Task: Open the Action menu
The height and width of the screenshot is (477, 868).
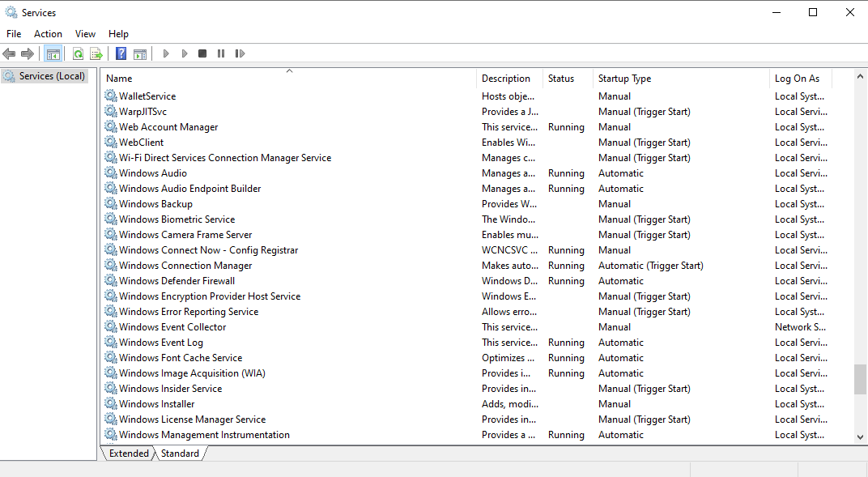Action: [x=48, y=34]
